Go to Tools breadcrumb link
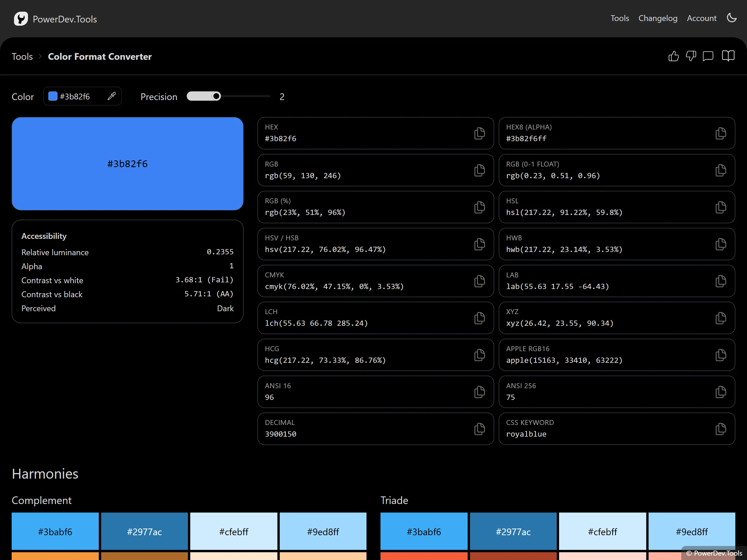Image resolution: width=747 pixels, height=560 pixels. coord(22,56)
